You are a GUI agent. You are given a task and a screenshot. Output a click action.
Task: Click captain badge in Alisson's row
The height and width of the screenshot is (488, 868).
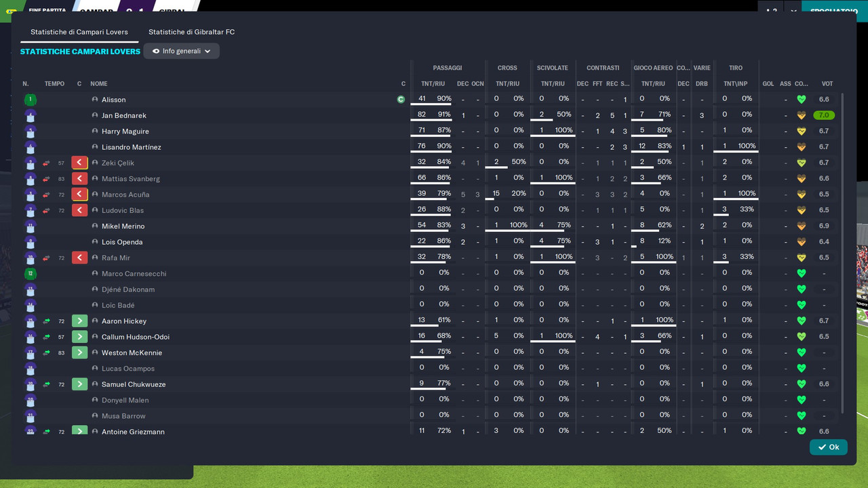(x=401, y=100)
